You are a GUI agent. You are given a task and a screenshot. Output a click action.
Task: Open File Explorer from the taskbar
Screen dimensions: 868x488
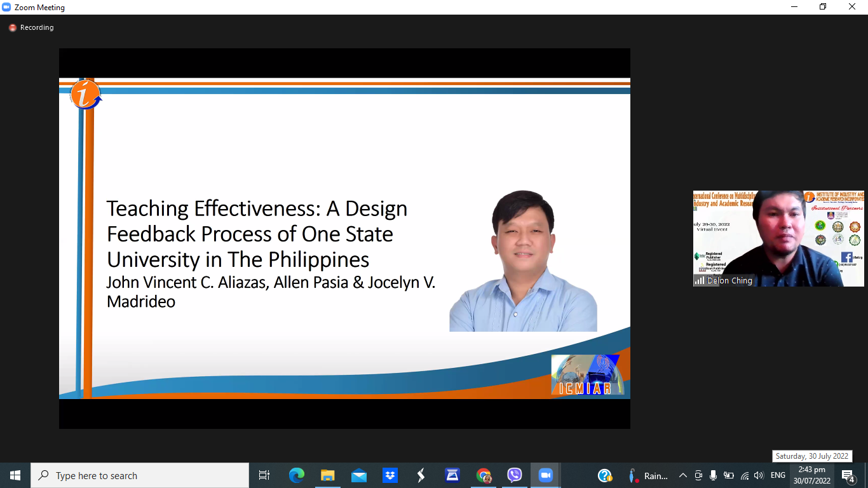pos(327,475)
